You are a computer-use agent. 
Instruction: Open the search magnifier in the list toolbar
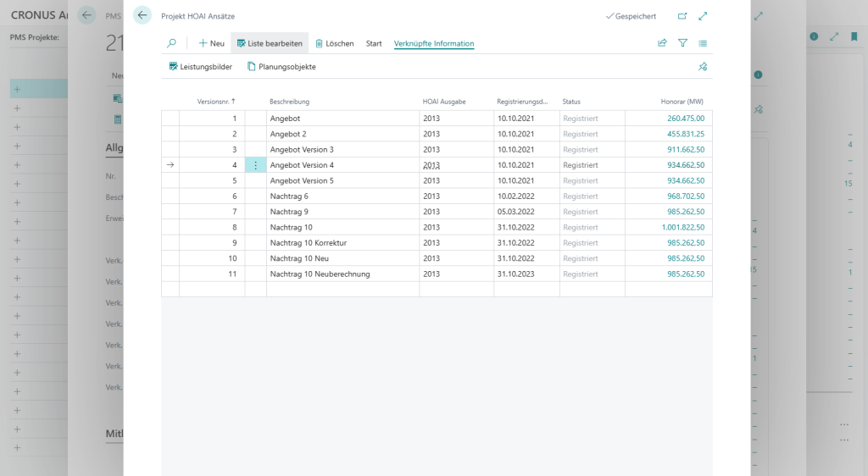click(x=171, y=43)
